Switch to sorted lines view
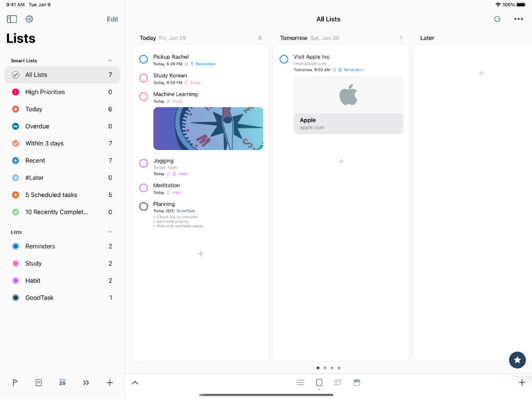Viewport: 532px width, 399px height. tap(338, 383)
